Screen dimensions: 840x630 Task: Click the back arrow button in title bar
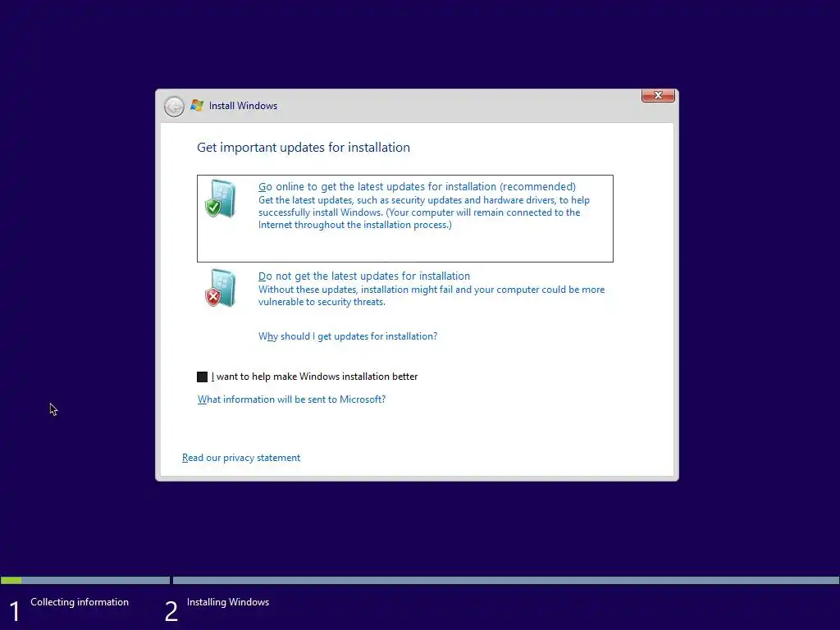tap(174, 106)
